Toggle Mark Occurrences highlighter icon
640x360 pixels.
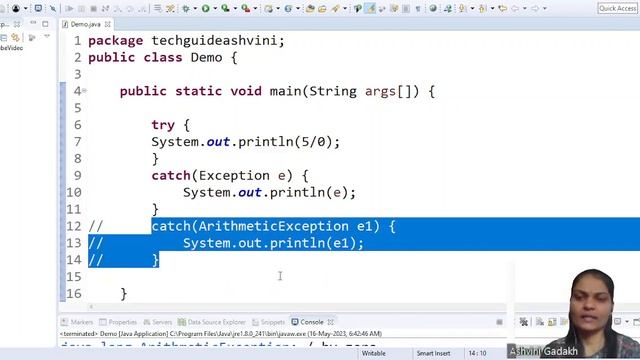coord(370,8)
